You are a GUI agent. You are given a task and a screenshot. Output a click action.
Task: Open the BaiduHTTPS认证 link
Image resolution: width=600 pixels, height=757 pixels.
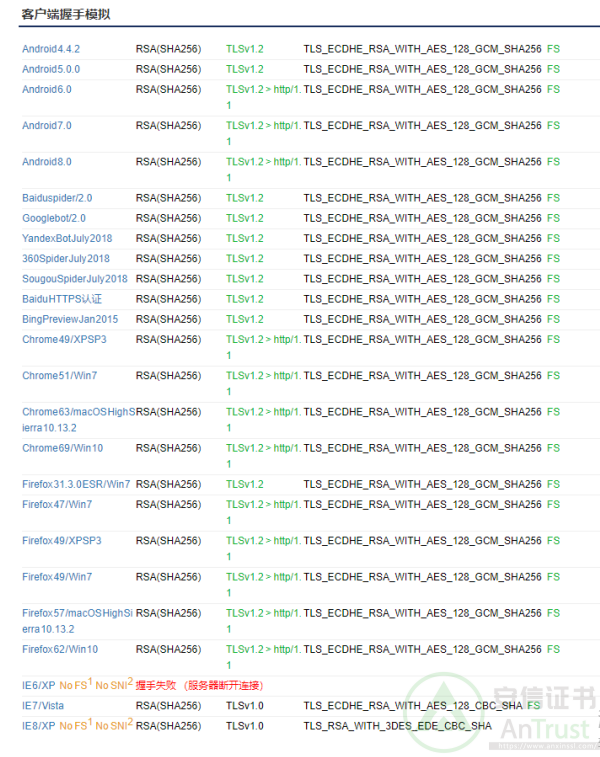[x=62, y=299]
